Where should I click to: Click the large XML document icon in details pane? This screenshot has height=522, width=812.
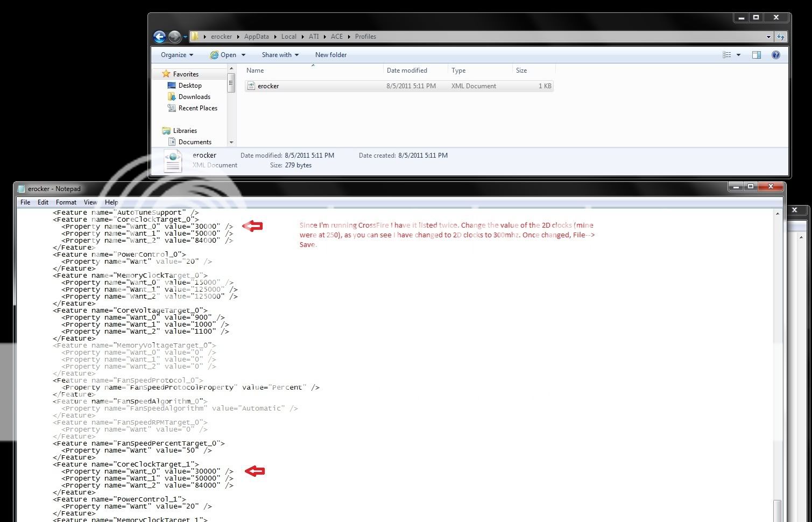(173, 161)
